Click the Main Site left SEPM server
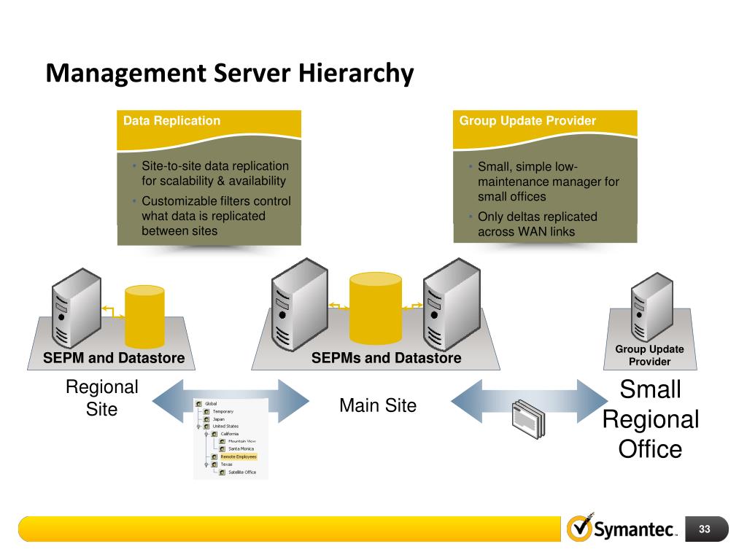Viewport: 747px width, 560px height. [x=300, y=305]
